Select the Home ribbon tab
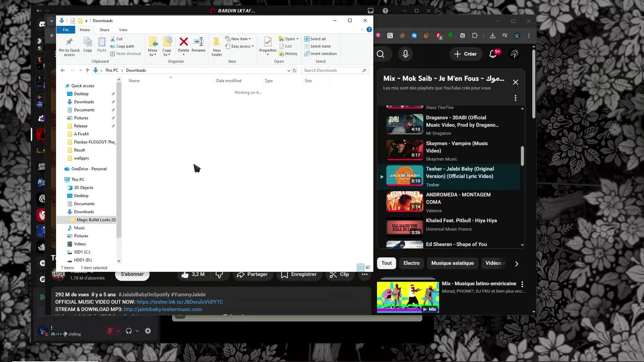This screenshot has width=644, height=362. pos(85,30)
